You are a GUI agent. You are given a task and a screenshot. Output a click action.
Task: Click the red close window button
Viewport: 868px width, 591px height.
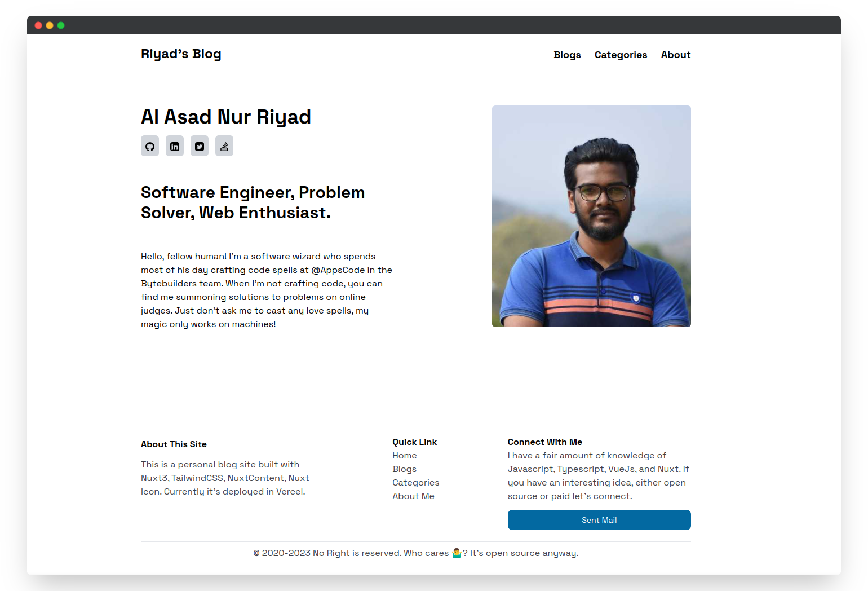coord(38,25)
